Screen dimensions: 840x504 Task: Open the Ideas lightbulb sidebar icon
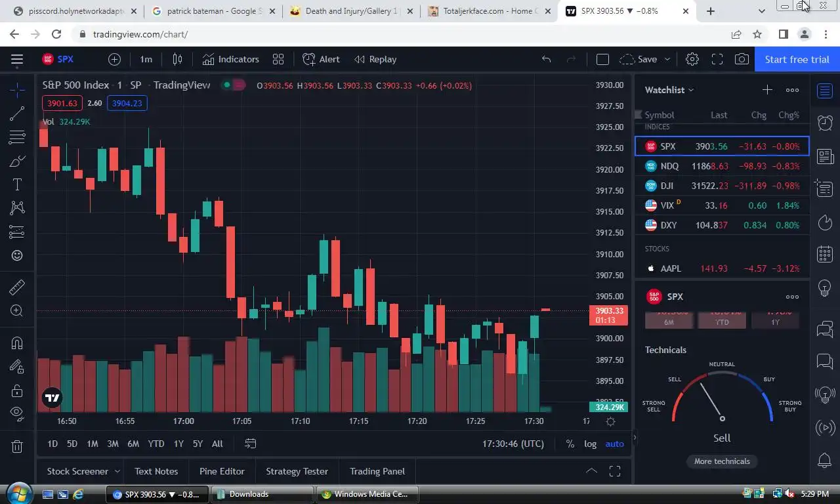pos(825,287)
